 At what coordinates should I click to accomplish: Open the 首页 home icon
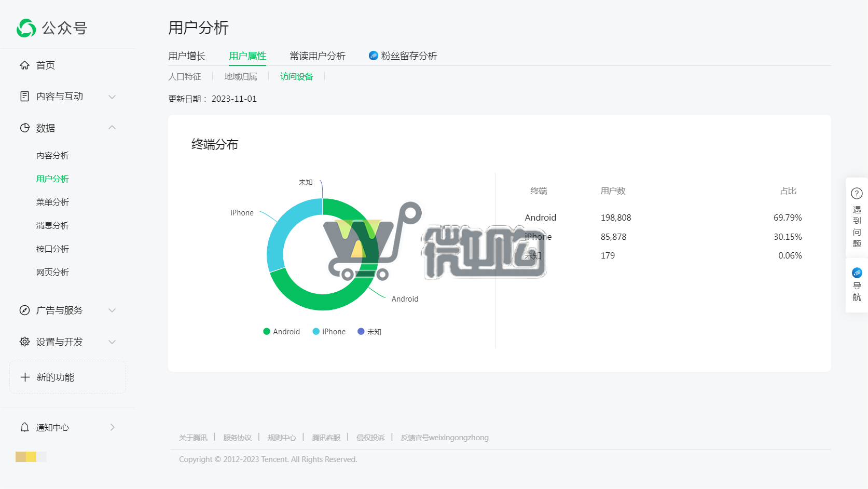tap(24, 65)
